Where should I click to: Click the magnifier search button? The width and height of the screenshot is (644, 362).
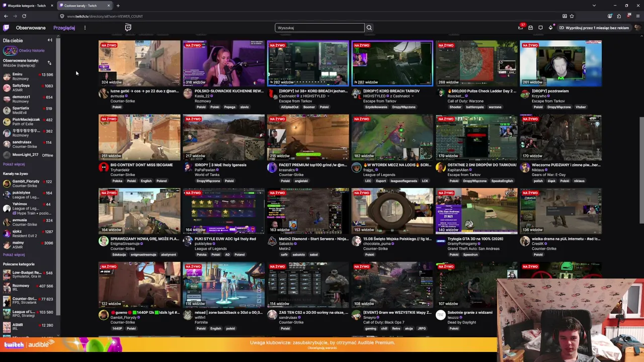coord(369,28)
